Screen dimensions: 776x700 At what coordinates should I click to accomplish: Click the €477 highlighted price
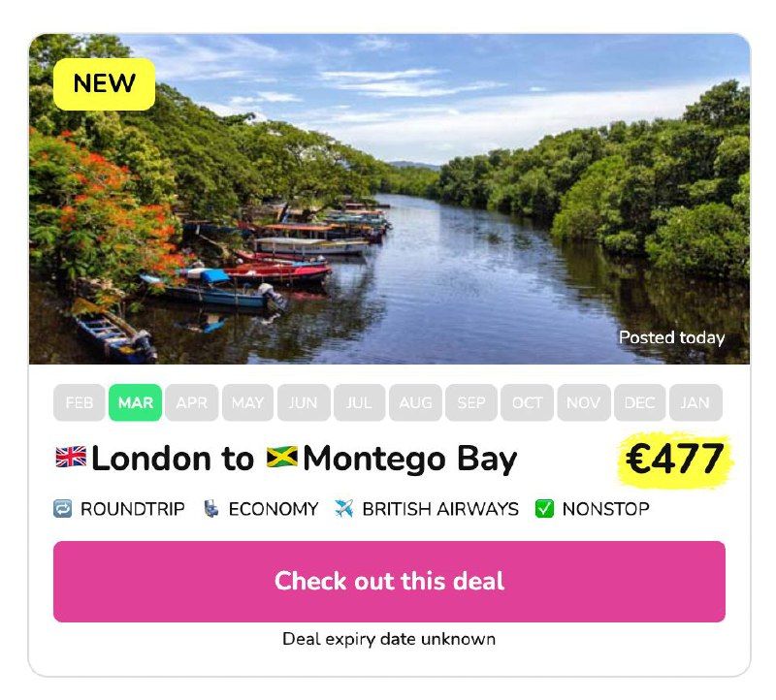(675, 460)
